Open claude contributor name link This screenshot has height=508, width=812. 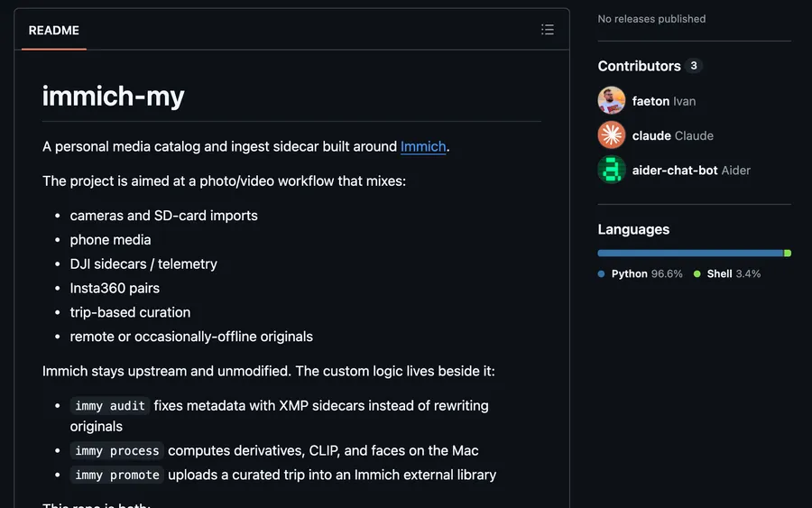pos(651,135)
